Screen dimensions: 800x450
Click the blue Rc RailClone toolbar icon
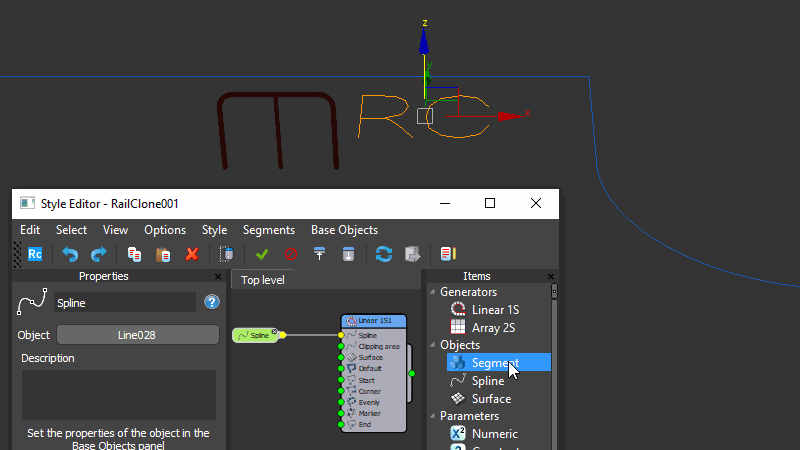point(35,254)
